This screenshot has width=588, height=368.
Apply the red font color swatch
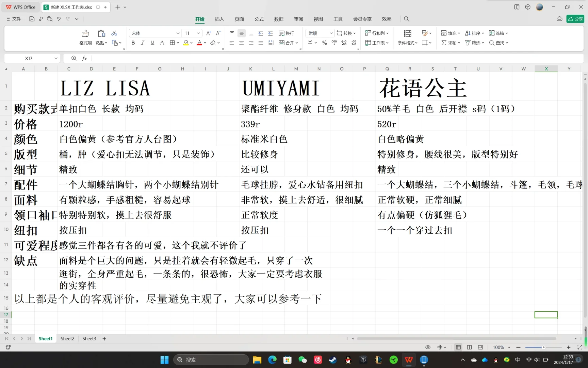pyautogui.click(x=200, y=43)
